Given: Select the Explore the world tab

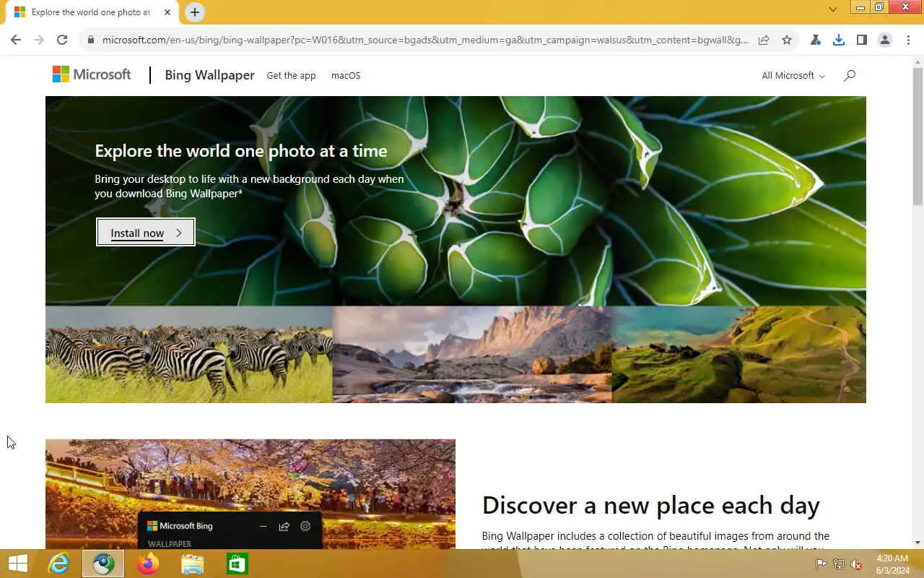Looking at the screenshot, I should 90,12.
